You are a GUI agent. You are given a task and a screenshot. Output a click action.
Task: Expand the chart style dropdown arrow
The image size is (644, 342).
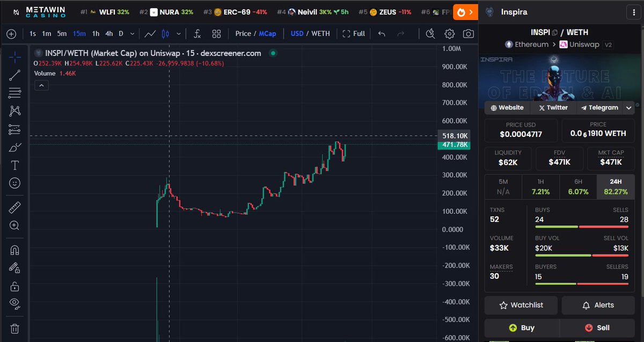(179, 33)
